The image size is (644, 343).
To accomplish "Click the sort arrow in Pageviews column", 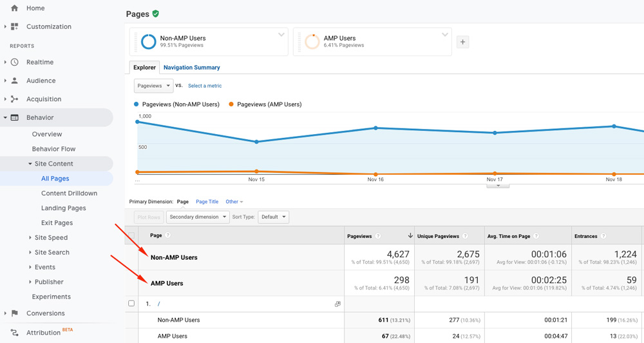I will point(410,236).
